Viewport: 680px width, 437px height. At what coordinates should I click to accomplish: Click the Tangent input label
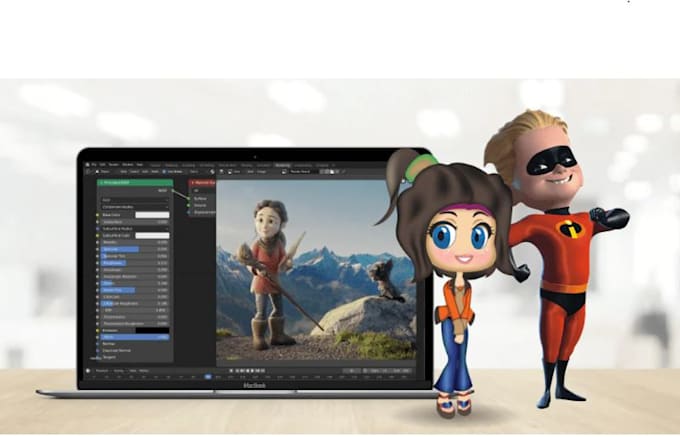point(109,357)
